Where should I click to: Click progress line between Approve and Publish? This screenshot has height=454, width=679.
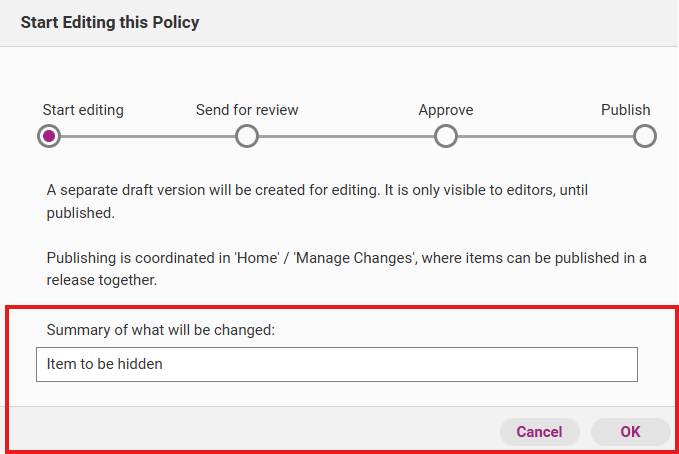pyautogui.click(x=545, y=136)
